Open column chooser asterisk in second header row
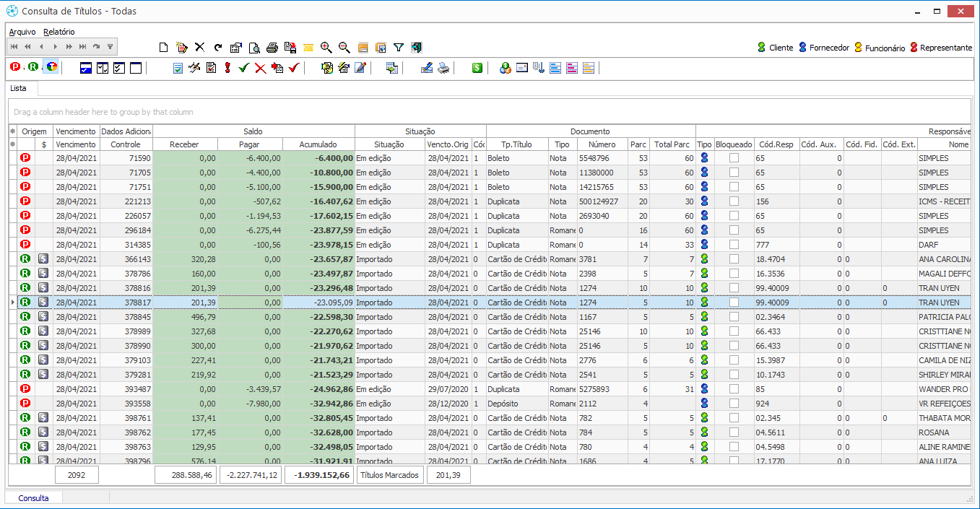This screenshot has width=980, height=509. [12, 144]
